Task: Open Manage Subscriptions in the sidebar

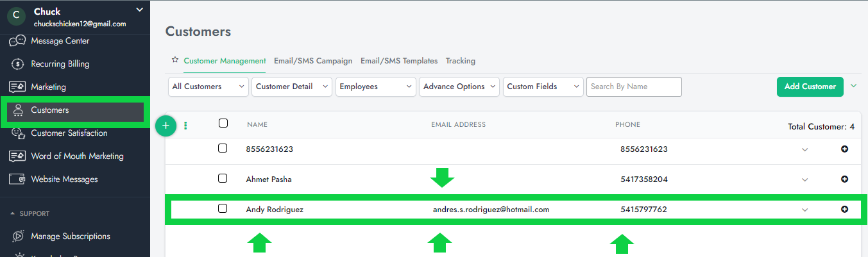Action: pyautogui.click(x=71, y=236)
